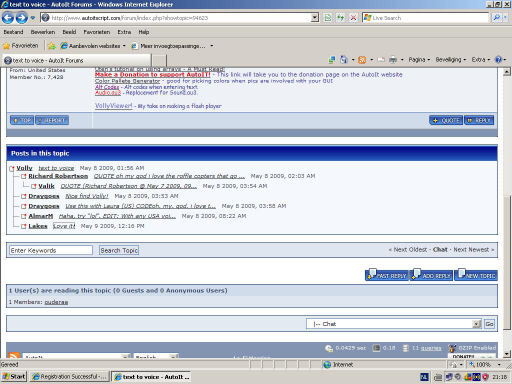The width and height of the screenshot is (512, 384).
Task: Stop page loading with the red X
Action: pos(353,18)
